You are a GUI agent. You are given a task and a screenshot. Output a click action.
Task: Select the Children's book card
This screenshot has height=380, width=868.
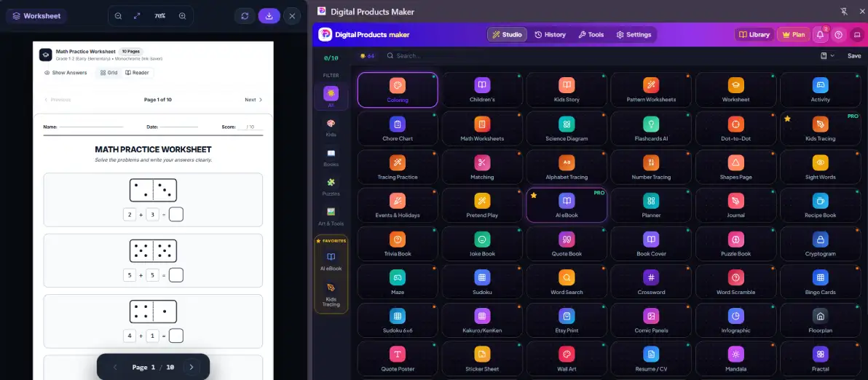[x=482, y=90]
